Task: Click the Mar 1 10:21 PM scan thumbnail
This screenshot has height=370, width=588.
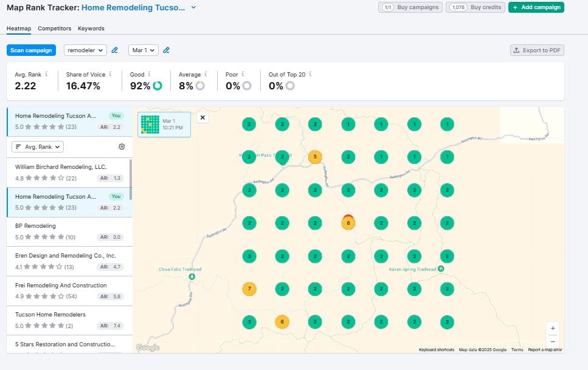Action: [x=164, y=125]
